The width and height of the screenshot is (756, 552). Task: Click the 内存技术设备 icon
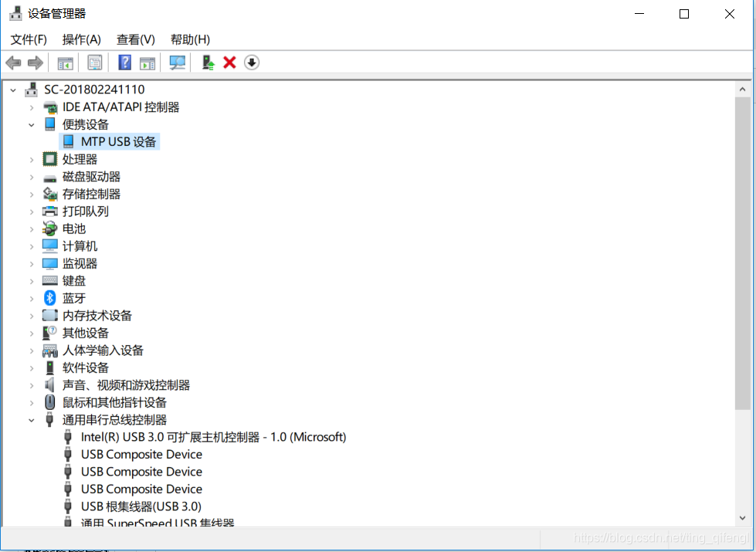point(50,315)
